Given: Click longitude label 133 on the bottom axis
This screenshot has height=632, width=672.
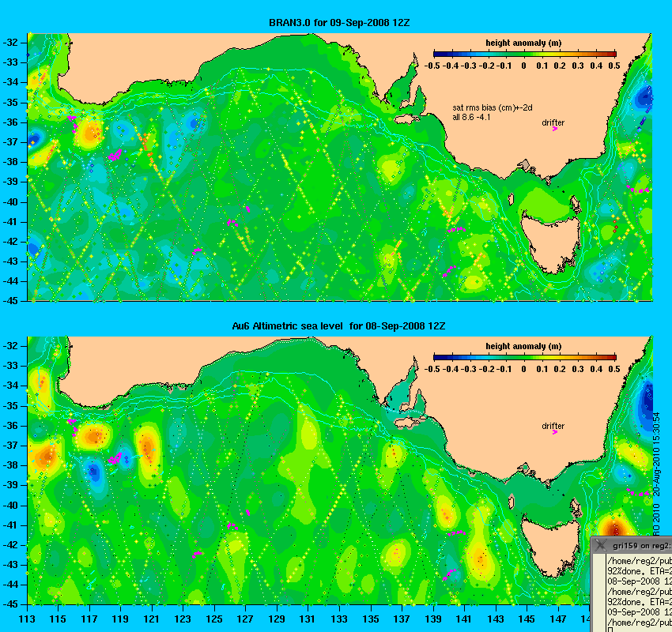Looking at the screenshot, I should point(339,619).
